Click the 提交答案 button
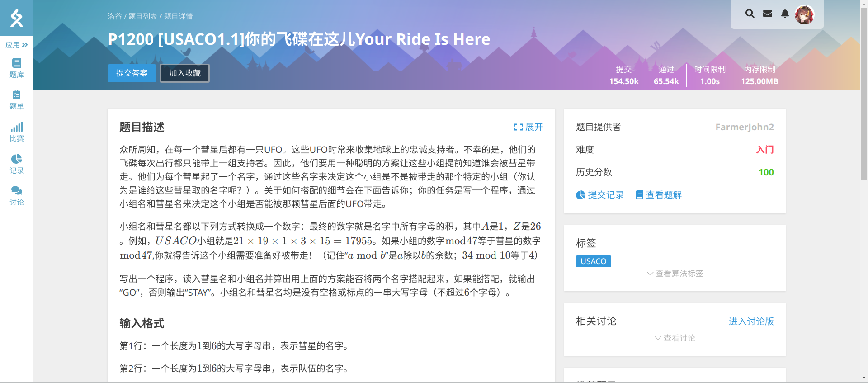The image size is (868, 383). (x=132, y=73)
